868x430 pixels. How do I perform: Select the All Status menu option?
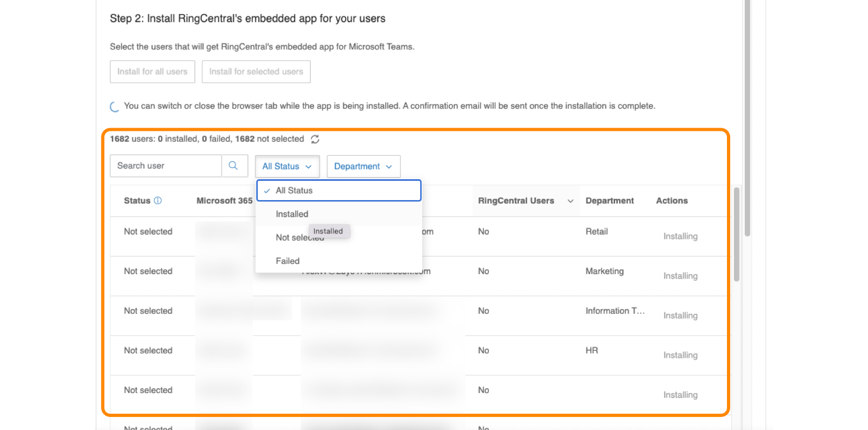click(x=339, y=191)
